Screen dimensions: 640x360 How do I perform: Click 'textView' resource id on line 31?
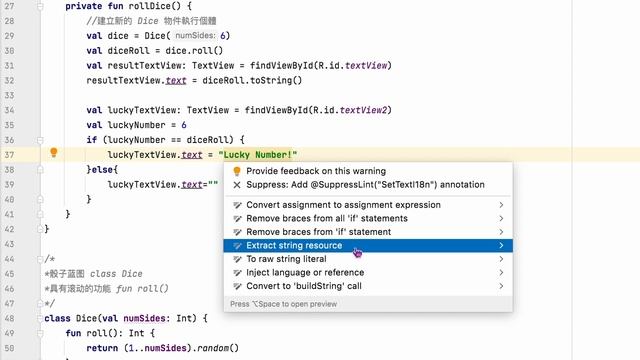click(366, 65)
